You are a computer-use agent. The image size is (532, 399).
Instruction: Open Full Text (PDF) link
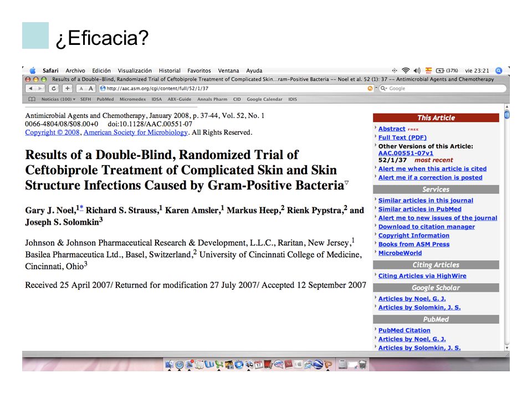[402, 138]
